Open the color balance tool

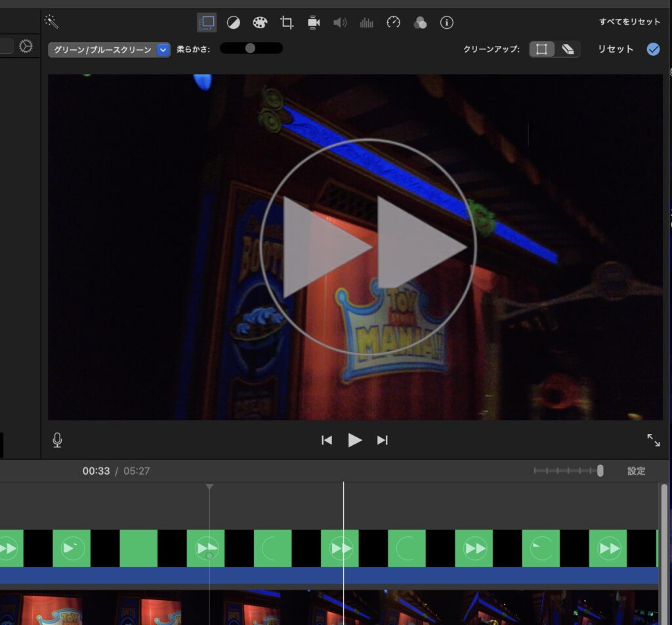(x=233, y=23)
